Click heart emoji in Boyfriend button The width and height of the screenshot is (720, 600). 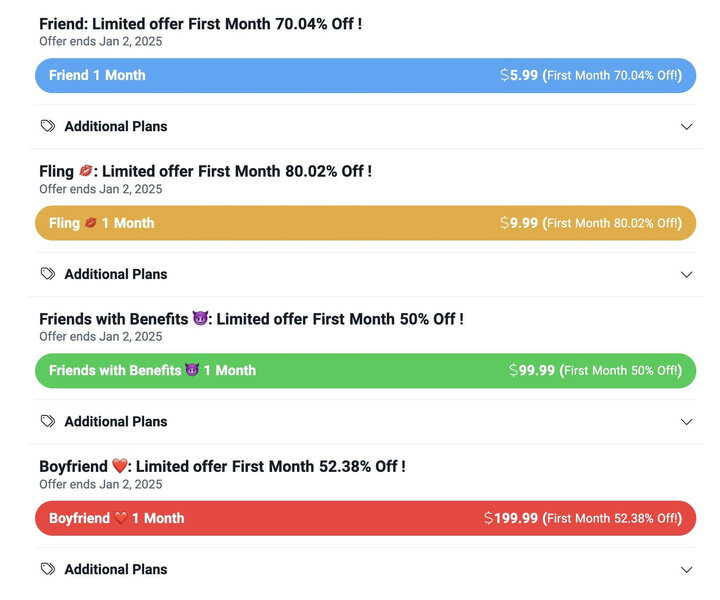(x=120, y=518)
